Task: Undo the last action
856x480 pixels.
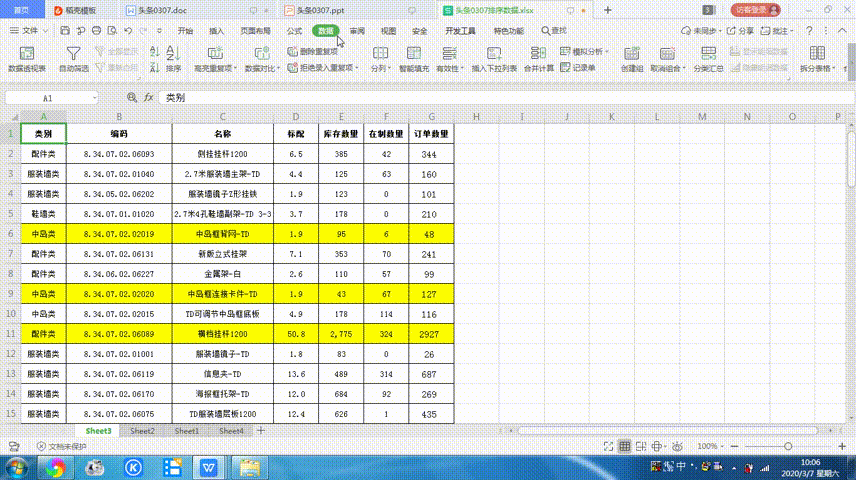Action: (128, 31)
